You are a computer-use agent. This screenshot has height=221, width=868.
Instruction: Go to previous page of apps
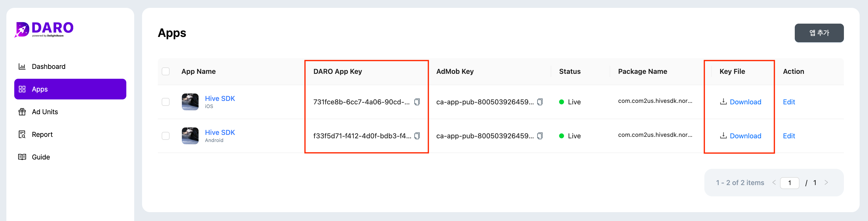click(x=774, y=183)
